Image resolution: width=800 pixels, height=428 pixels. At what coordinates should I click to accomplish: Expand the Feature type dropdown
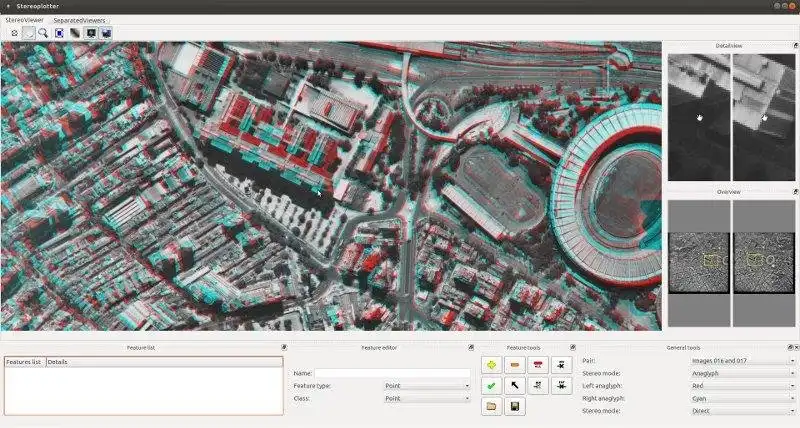tap(427, 385)
